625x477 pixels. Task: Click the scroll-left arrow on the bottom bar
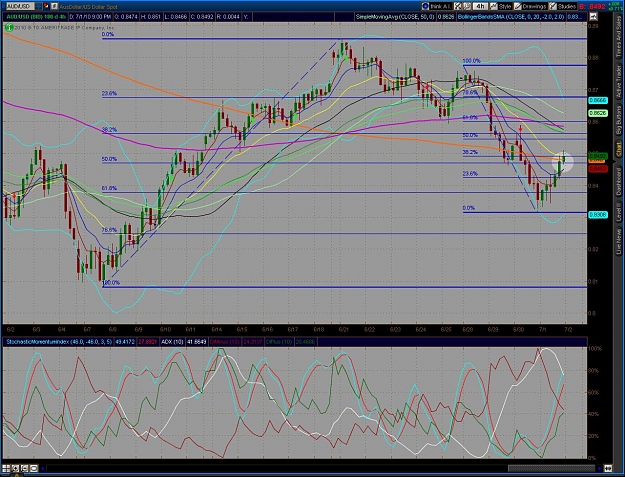(43, 468)
